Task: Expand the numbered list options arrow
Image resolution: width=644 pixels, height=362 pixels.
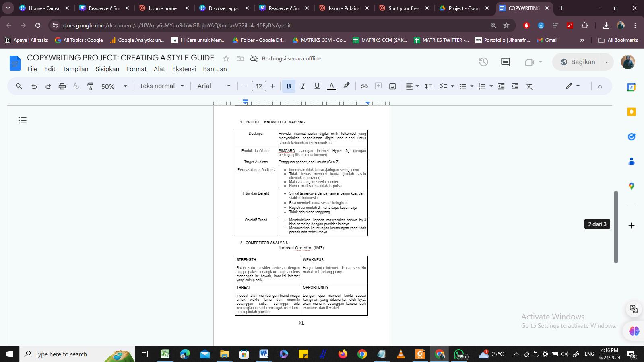Action: click(x=491, y=86)
